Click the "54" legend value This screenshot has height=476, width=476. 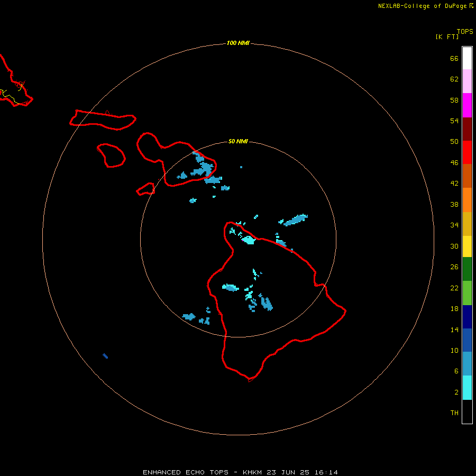coord(454,121)
